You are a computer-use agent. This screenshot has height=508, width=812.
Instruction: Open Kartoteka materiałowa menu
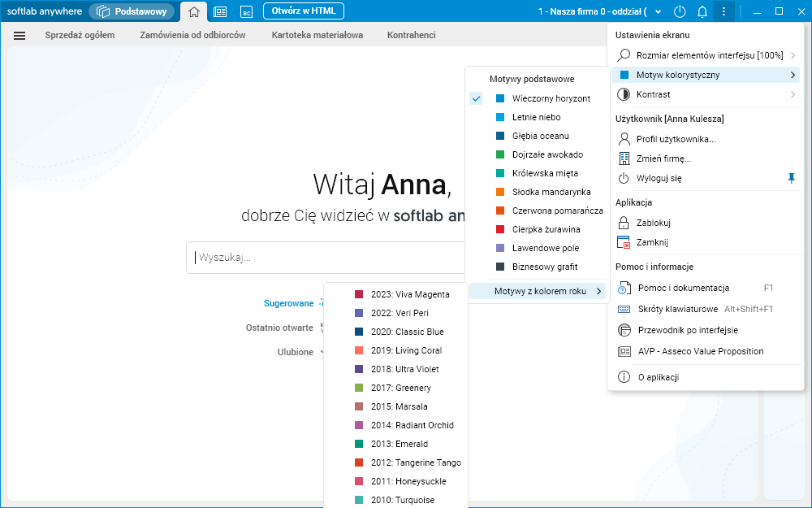[x=317, y=35]
